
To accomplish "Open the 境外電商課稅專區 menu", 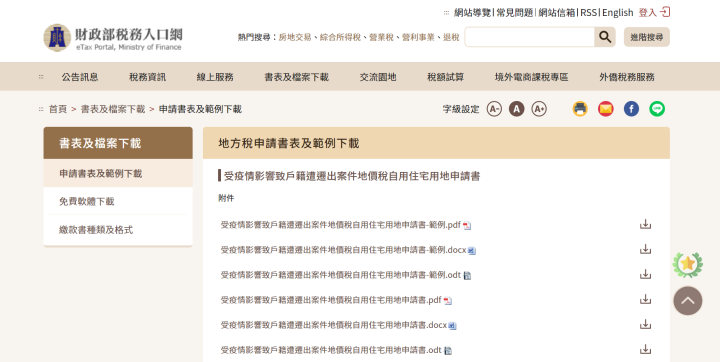I will [x=531, y=77].
